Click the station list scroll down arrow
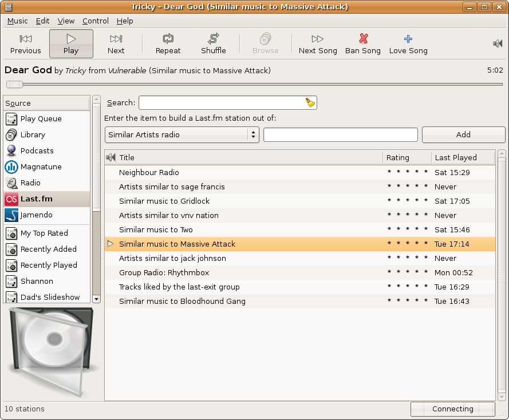The height and width of the screenshot is (420, 509). [x=501, y=397]
